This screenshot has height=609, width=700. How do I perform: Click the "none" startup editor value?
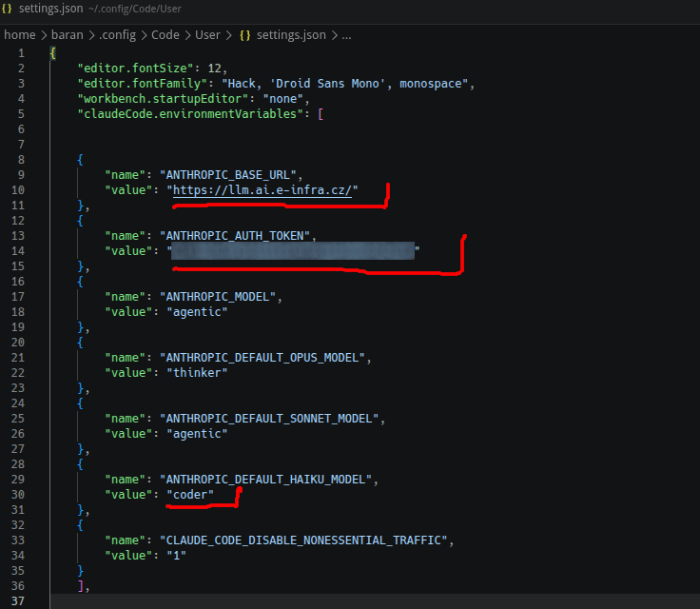(283, 99)
